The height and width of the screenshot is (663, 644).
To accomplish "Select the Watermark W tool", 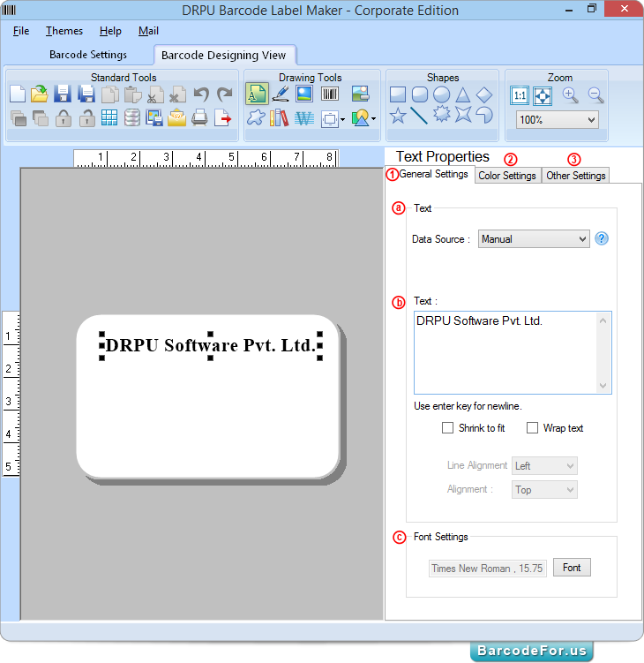I will 304,118.
